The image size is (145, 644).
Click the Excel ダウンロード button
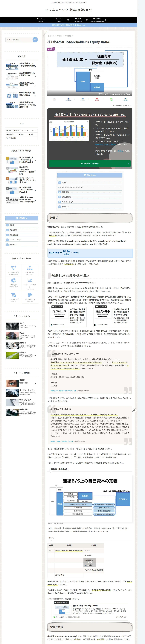tap(90, 163)
